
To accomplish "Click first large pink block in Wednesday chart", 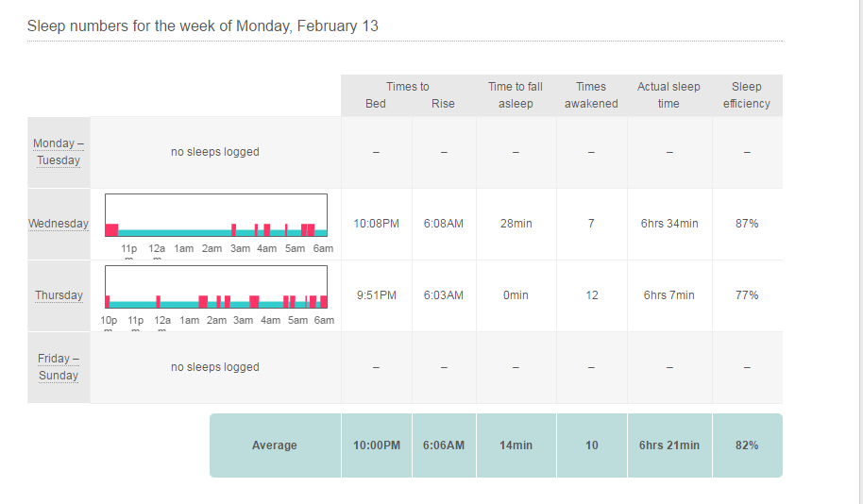I will point(111,229).
